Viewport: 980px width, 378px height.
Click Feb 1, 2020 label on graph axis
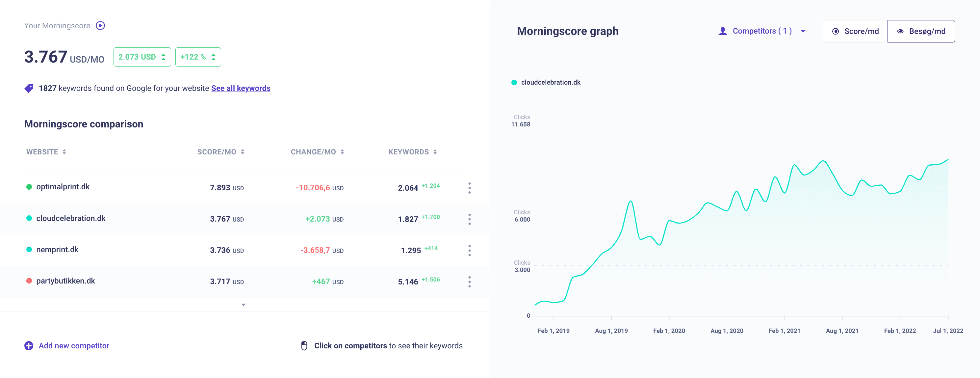[x=669, y=331]
